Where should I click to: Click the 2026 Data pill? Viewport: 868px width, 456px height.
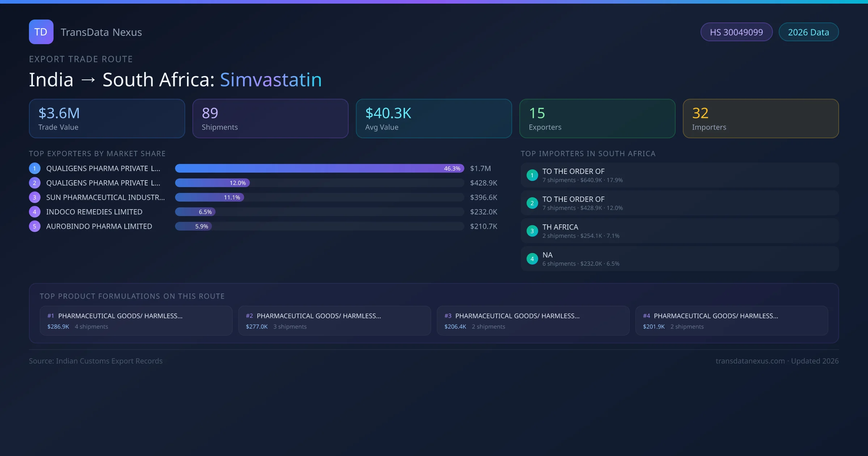coord(808,32)
